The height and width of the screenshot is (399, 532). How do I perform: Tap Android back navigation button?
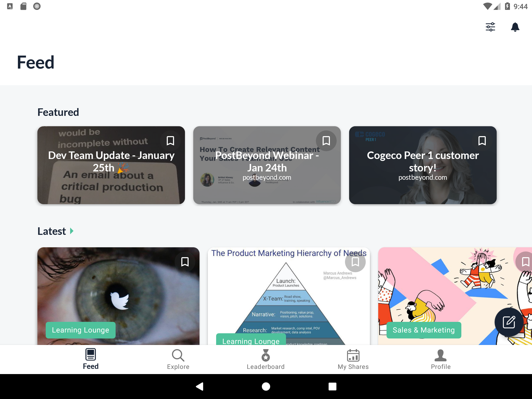(199, 387)
